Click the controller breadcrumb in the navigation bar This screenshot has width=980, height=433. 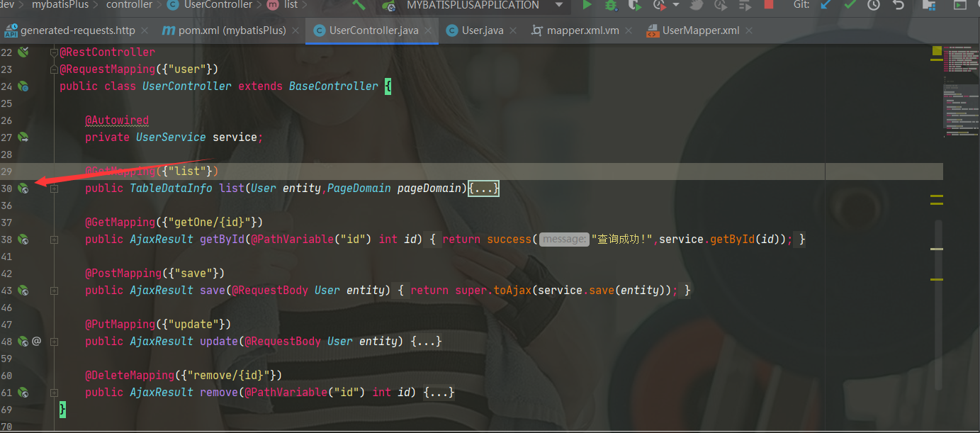tap(130, 5)
